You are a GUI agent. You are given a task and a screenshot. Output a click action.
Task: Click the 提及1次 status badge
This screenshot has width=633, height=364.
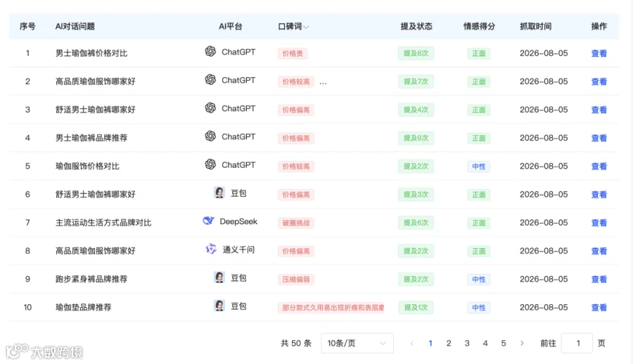pos(416,308)
